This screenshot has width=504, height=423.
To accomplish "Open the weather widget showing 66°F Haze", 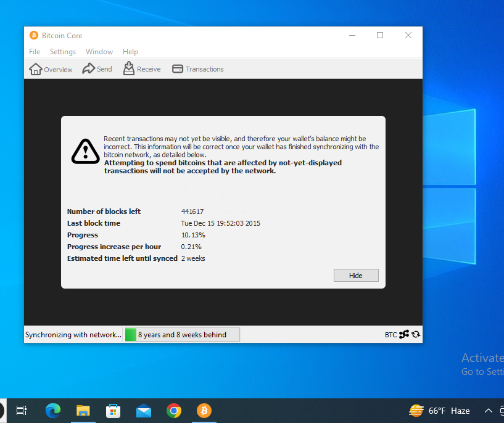I will (439, 411).
